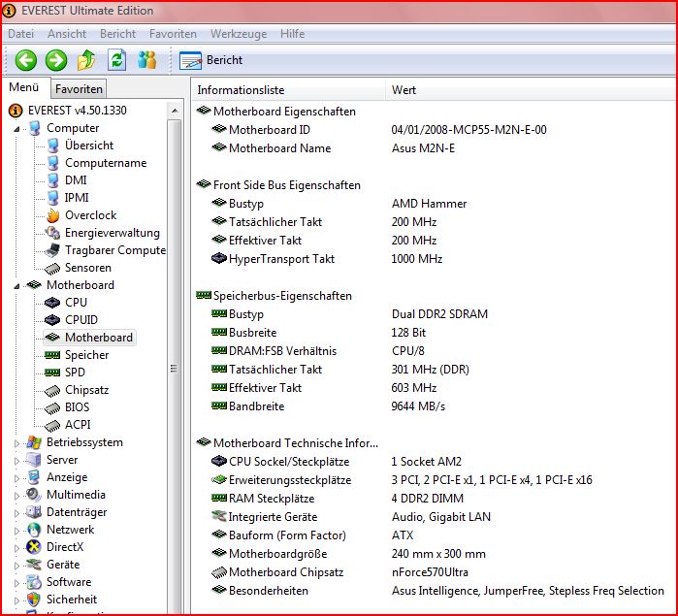Select the Bandbreite row
The width and height of the screenshot is (678, 616).
click(x=435, y=406)
